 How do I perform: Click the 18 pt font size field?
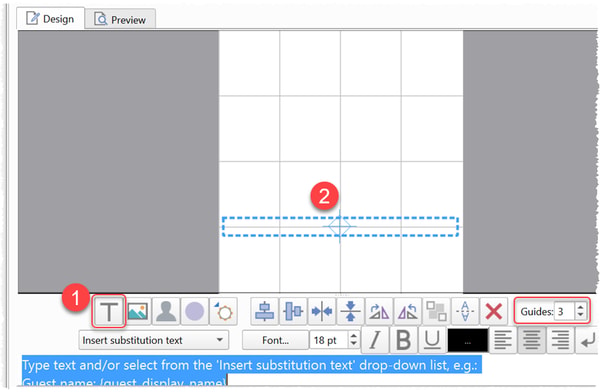point(329,340)
